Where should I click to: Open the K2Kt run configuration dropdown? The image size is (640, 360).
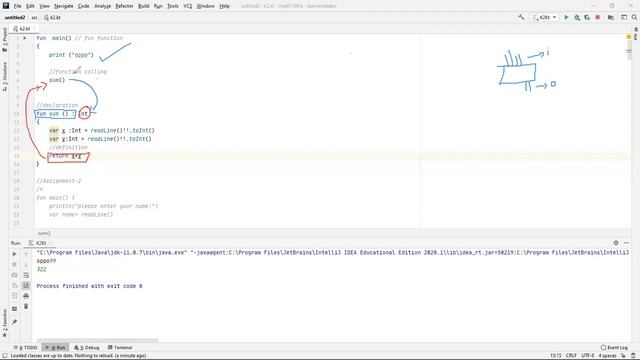click(x=544, y=17)
